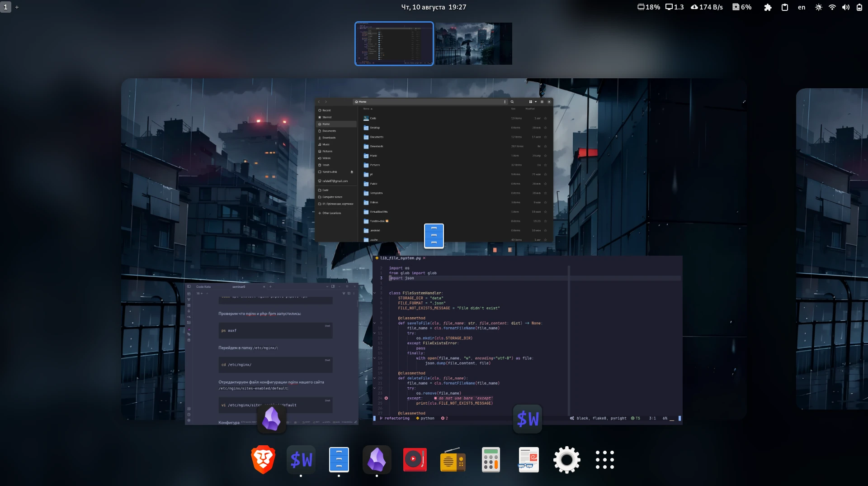The height and width of the screenshot is (486, 868).
Task: Open Trash in Files sidebar
Action: pos(336,165)
